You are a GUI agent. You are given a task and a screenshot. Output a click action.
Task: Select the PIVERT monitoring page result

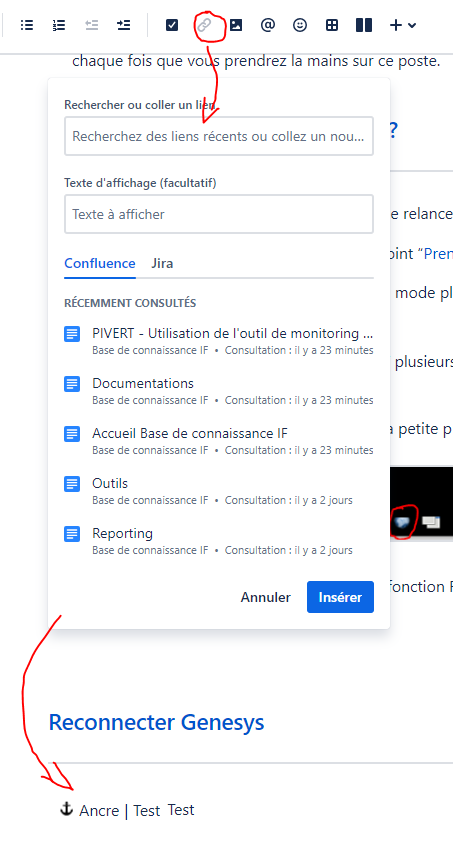(x=219, y=341)
